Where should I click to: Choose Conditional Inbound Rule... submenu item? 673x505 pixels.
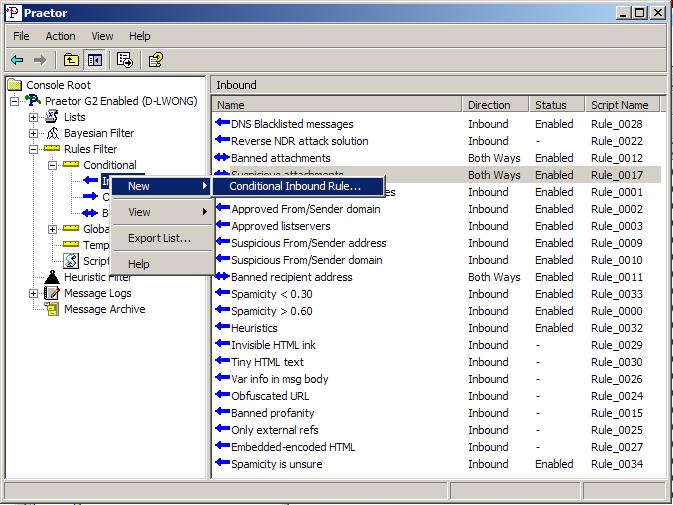298,186
